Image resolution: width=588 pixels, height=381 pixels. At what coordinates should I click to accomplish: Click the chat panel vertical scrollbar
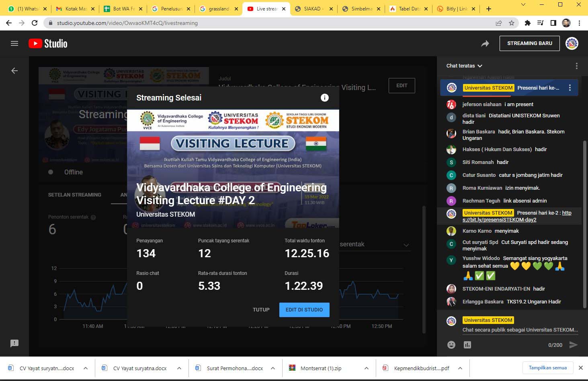585,225
